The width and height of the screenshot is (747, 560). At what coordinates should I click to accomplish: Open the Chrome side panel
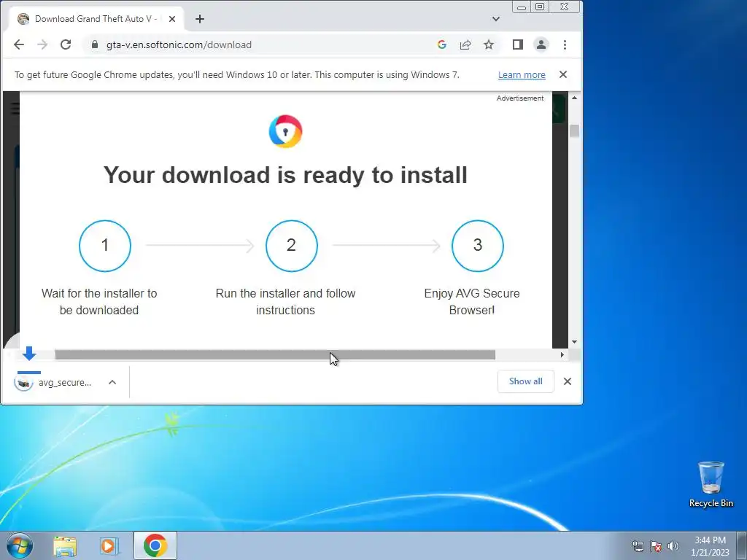click(x=518, y=44)
